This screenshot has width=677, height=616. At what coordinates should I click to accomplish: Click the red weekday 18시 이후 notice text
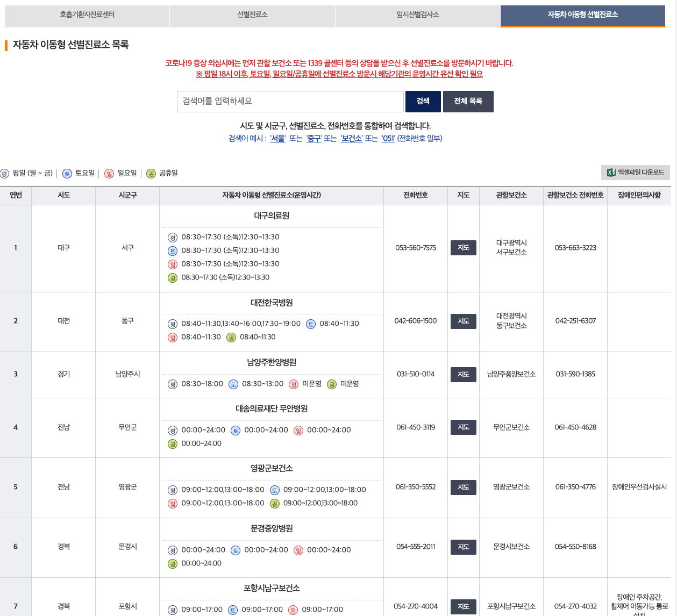pyautogui.click(x=339, y=74)
